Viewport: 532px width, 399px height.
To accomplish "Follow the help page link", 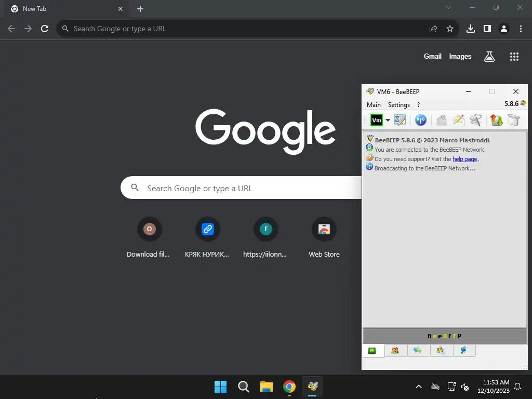I will [x=465, y=159].
